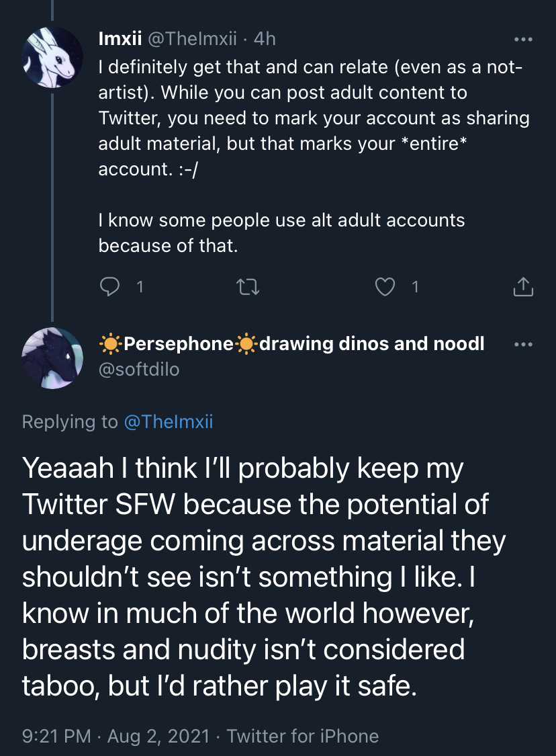
Task: Click the Aug 2, 2021 date
Action: tap(158, 736)
